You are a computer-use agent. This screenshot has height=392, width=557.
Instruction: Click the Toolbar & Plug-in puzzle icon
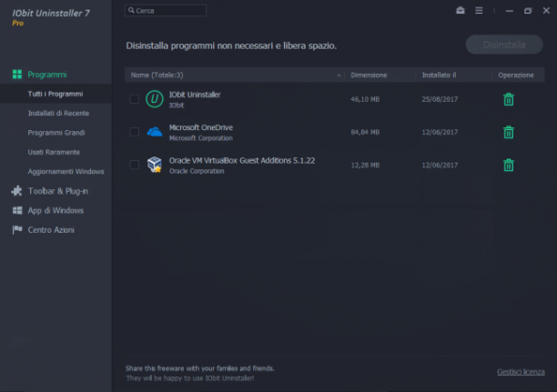point(16,191)
